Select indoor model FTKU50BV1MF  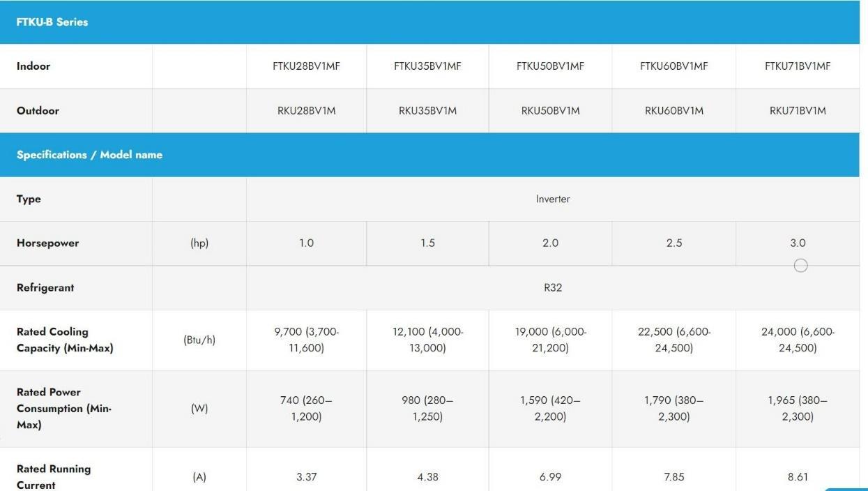point(550,66)
